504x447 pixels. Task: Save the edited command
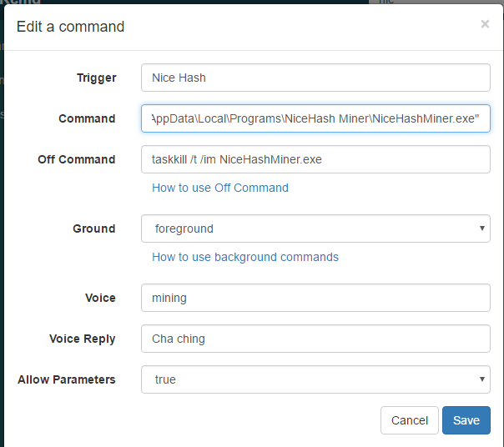click(x=466, y=420)
